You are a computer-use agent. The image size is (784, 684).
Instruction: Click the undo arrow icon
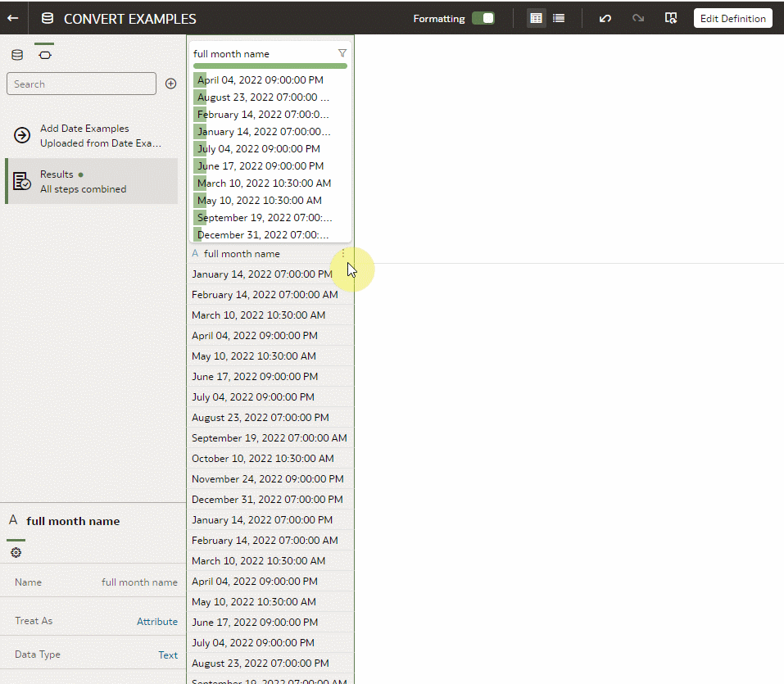(605, 17)
